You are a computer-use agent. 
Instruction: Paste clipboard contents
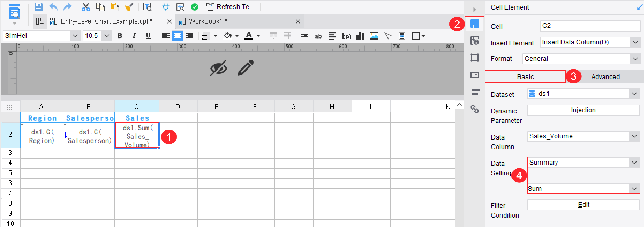point(115,7)
